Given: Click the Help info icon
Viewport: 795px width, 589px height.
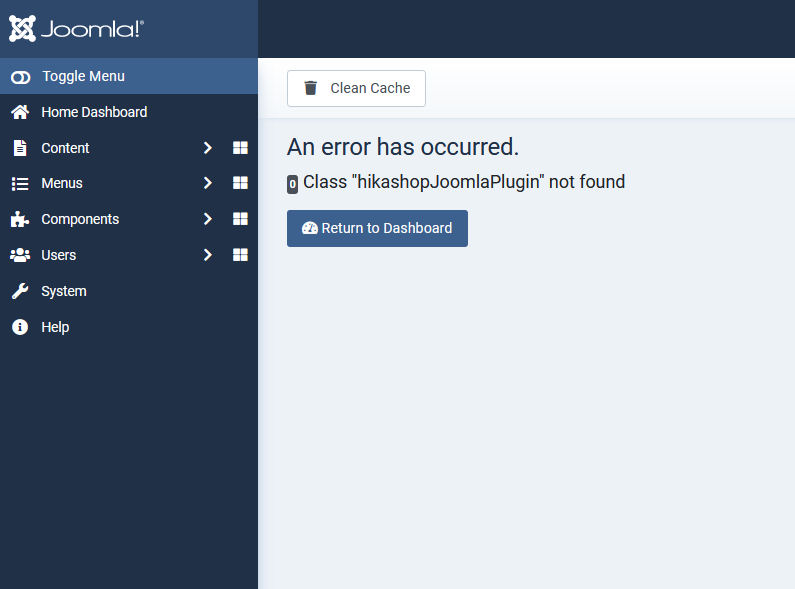Looking at the screenshot, I should pyautogui.click(x=20, y=327).
